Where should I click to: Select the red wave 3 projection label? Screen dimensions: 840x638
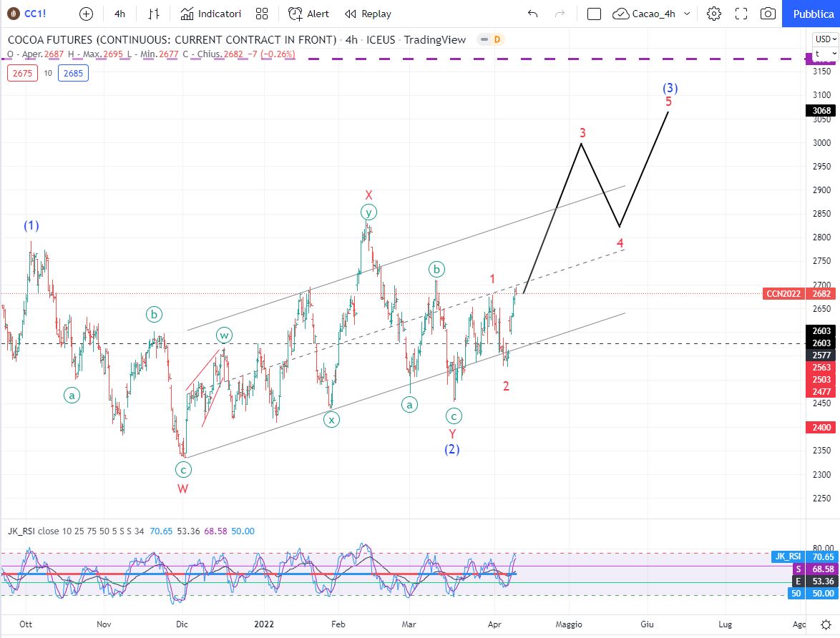click(x=583, y=133)
